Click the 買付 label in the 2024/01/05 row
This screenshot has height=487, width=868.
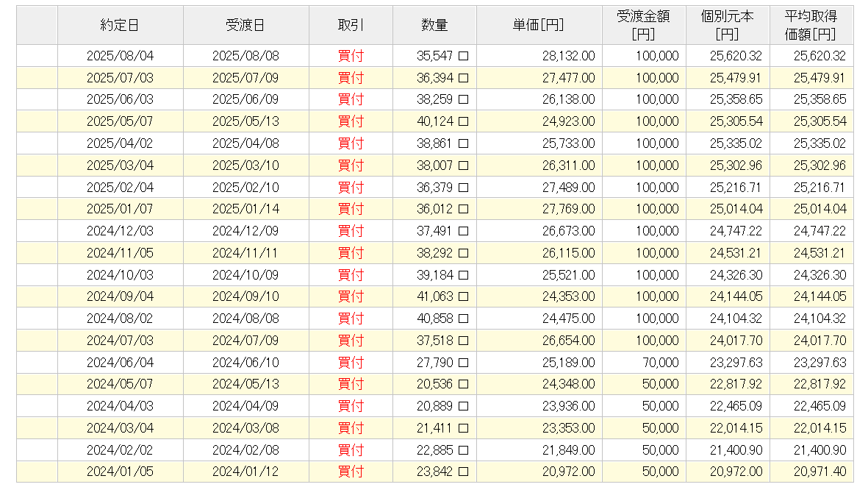click(351, 472)
